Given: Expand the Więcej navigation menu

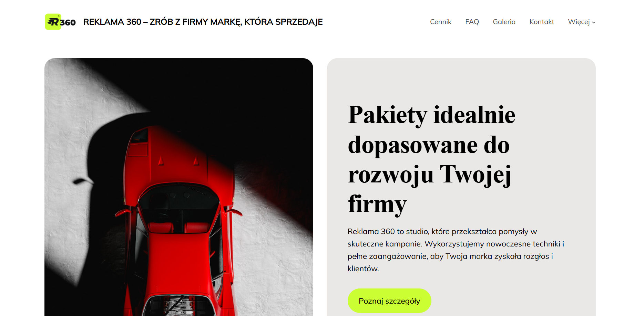Looking at the screenshot, I should (x=582, y=22).
